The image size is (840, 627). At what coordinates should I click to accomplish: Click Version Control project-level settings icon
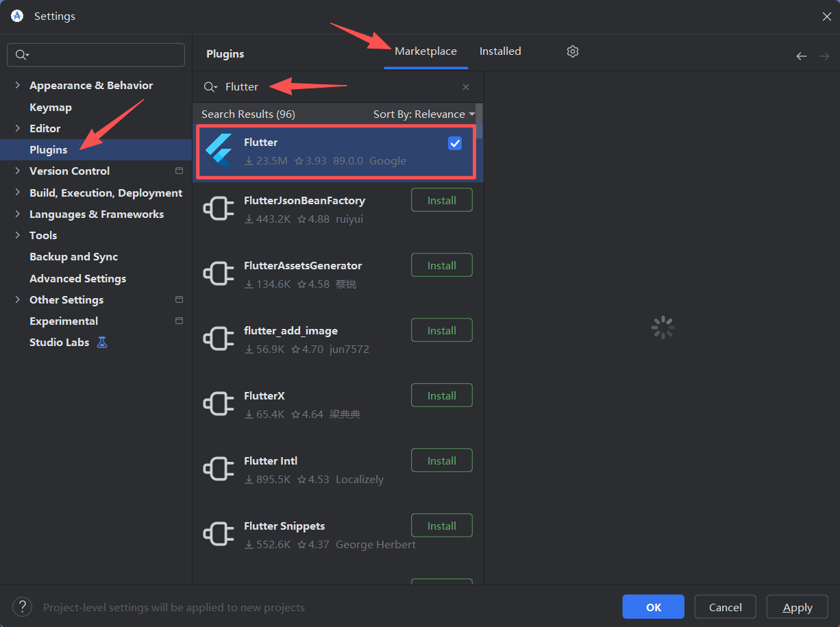coord(180,171)
